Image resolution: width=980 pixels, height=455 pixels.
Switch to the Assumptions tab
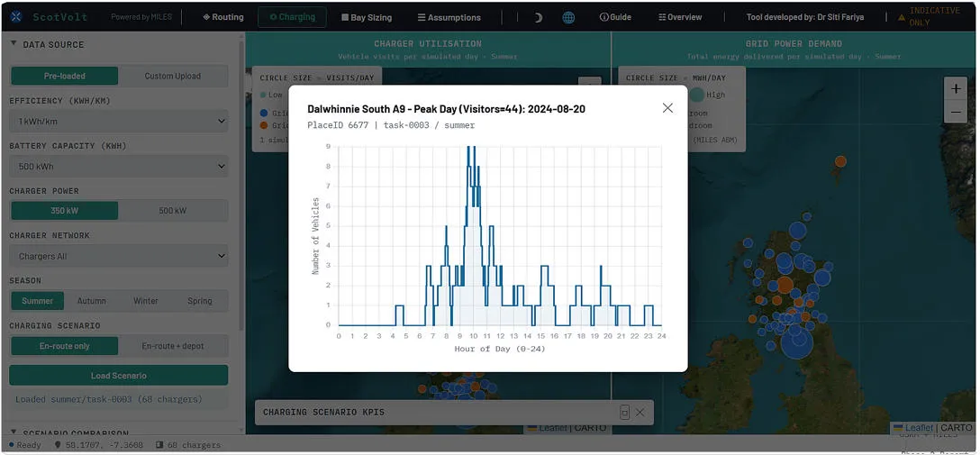[449, 17]
